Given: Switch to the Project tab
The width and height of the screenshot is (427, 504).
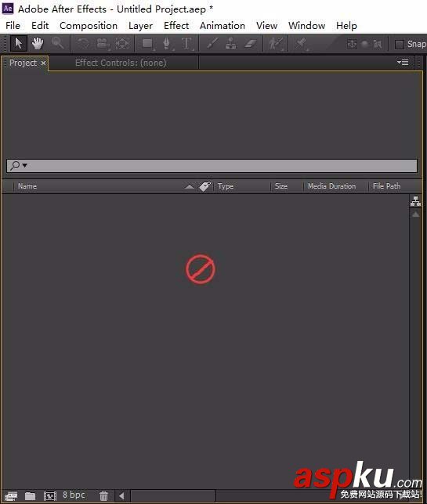Looking at the screenshot, I should pyautogui.click(x=23, y=63).
